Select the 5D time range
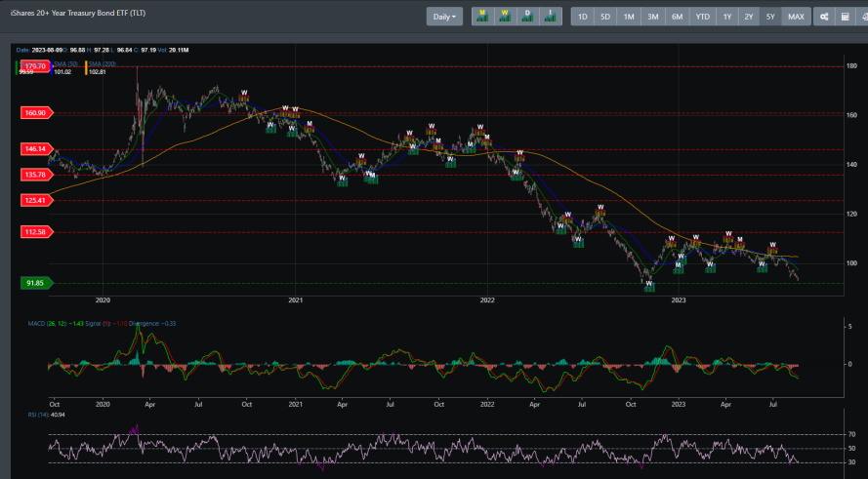 click(x=605, y=17)
